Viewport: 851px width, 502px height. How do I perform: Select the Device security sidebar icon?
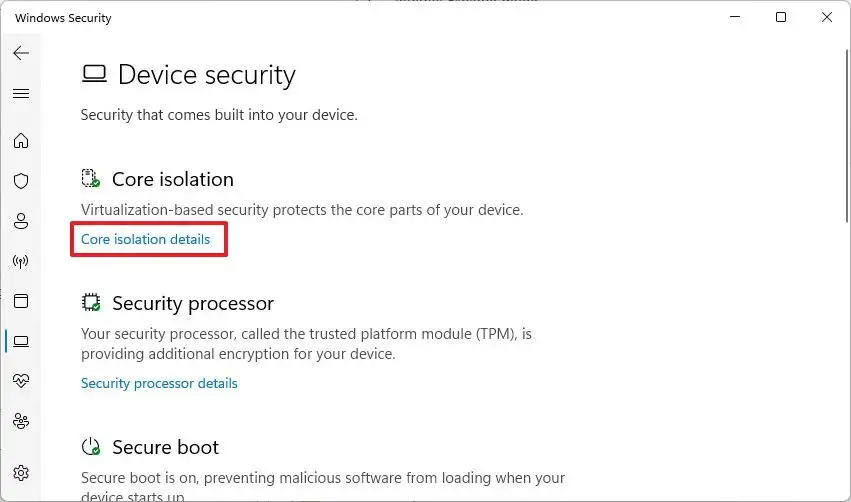click(x=21, y=341)
